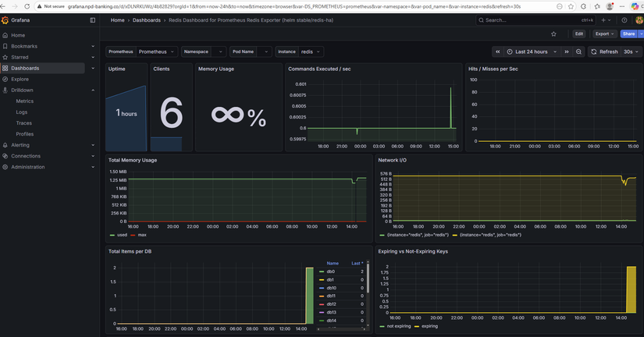644x337 pixels.
Task: Open Explore from the sidebar
Action: [x=20, y=79]
